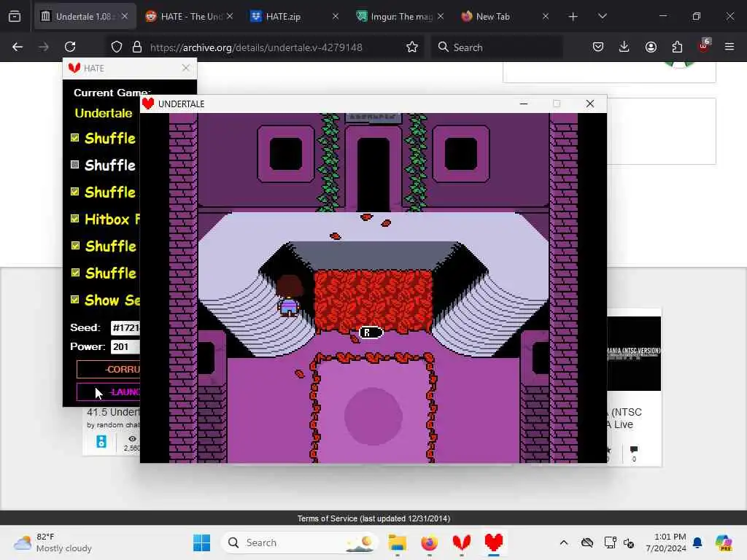The height and width of the screenshot is (560, 747).
Task: Open a new browser tab with plus
Action: (x=573, y=17)
